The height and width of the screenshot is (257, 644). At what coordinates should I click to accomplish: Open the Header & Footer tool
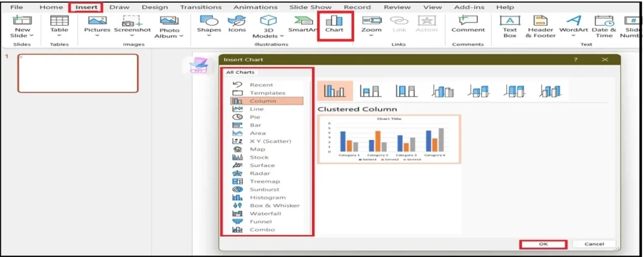click(540, 25)
